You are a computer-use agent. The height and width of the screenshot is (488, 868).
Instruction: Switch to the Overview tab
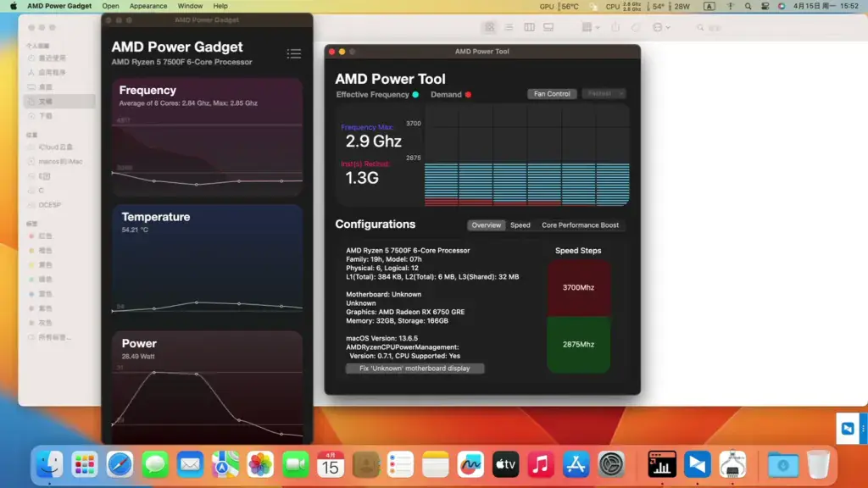click(486, 225)
